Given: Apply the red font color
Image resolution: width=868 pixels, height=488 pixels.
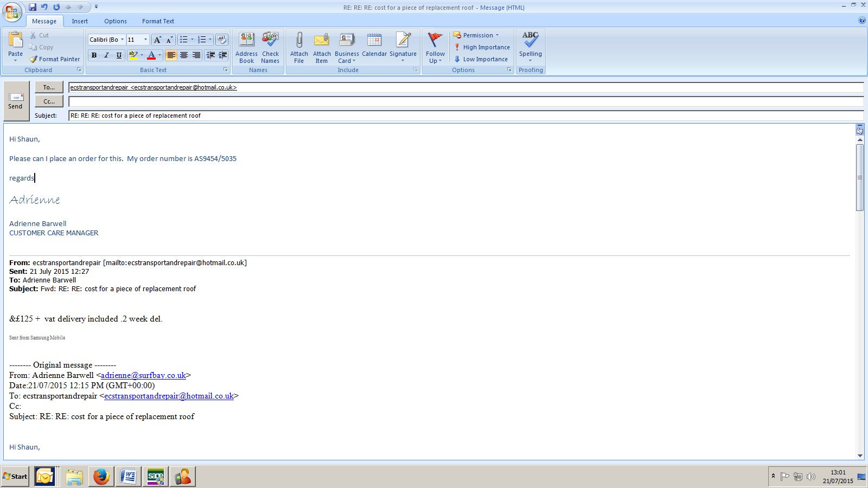Looking at the screenshot, I should tap(151, 55).
